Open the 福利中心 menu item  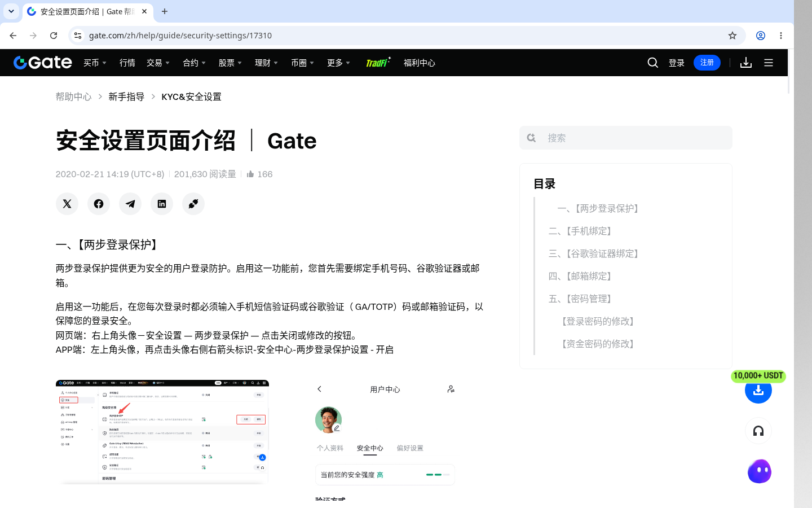pyautogui.click(x=420, y=63)
